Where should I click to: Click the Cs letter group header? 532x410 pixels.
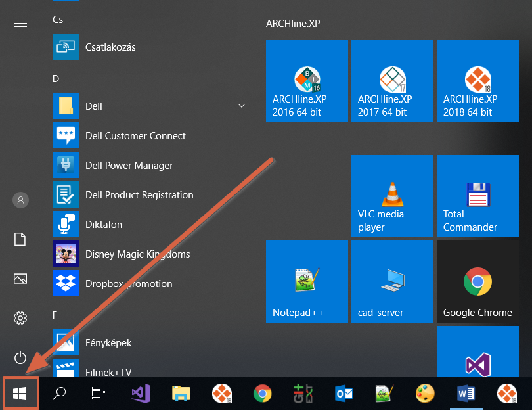[x=58, y=20]
